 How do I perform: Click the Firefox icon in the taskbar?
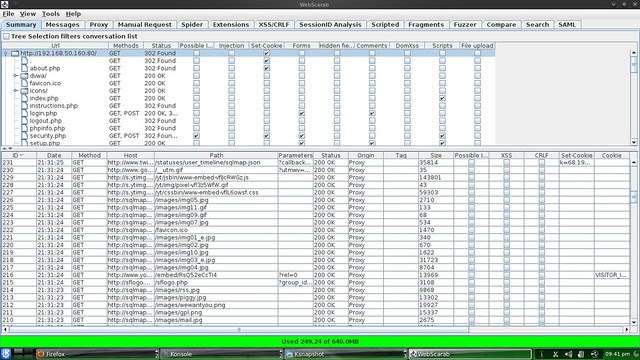click(40, 354)
